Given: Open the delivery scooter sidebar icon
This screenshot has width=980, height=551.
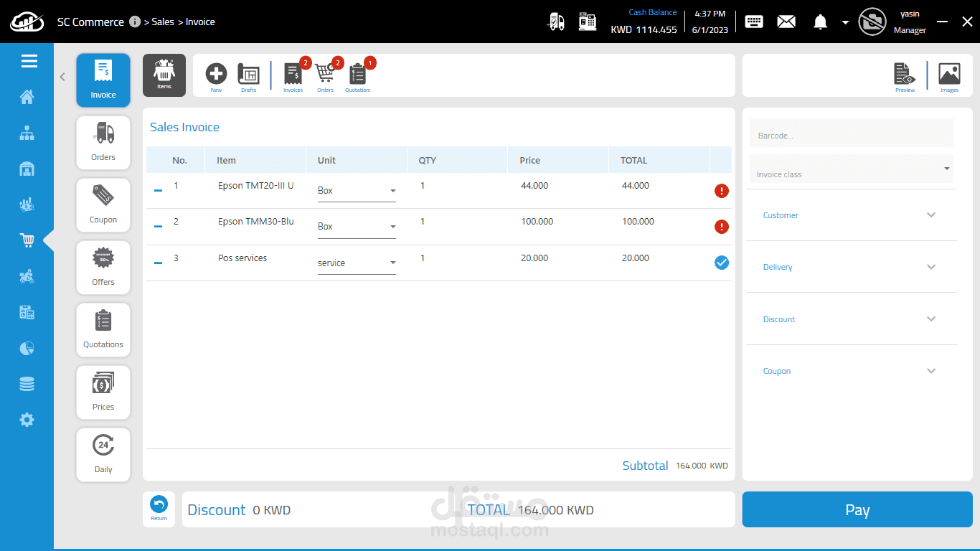Looking at the screenshot, I should coord(27,276).
